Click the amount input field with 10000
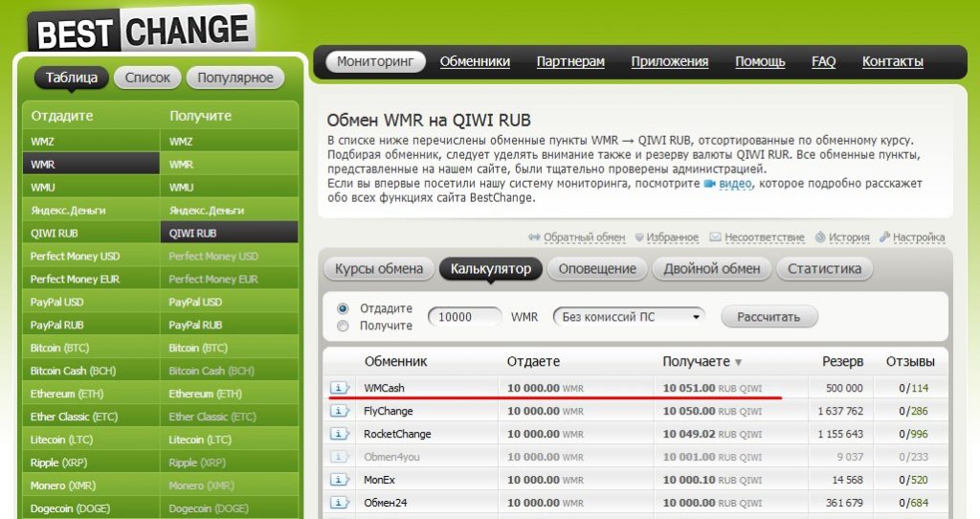Image resolution: width=980 pixels, height=519 pixels. (x=464, y=317)
